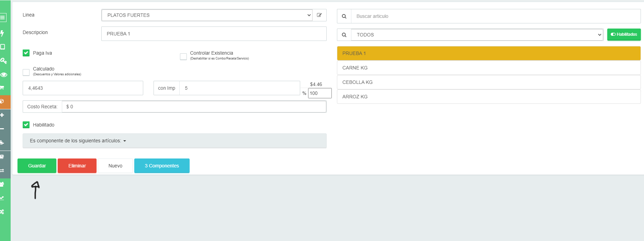Click the eye icon in the sidebar
The height and width of the screenshot is (241, 644).
click(4, 75)
